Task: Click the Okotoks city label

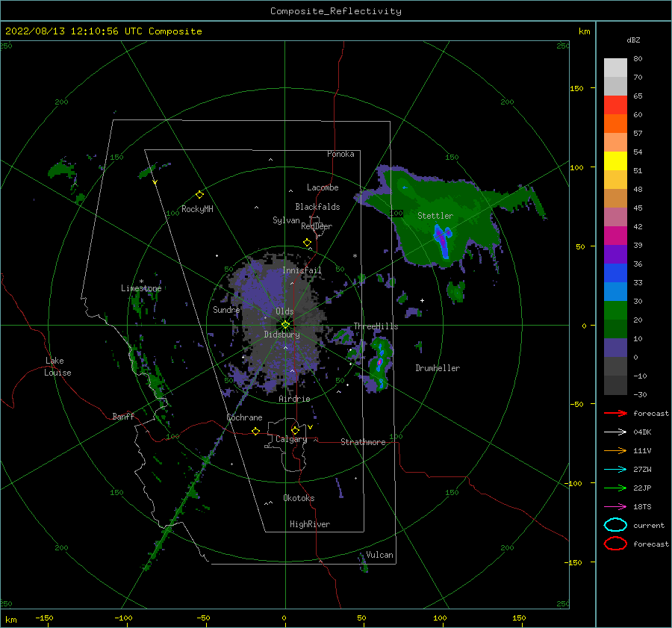Action: pos(299,498)
